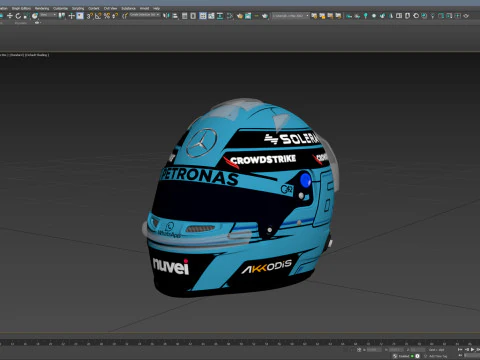Toggle Percent Snap
Viewport: 480px width, 360px height.
[x=107, y=16]
